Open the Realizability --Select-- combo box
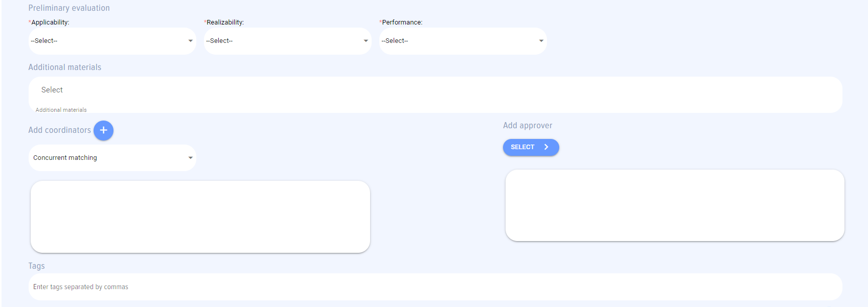This screenshot has height=307, width=868. tap(283, 41)
